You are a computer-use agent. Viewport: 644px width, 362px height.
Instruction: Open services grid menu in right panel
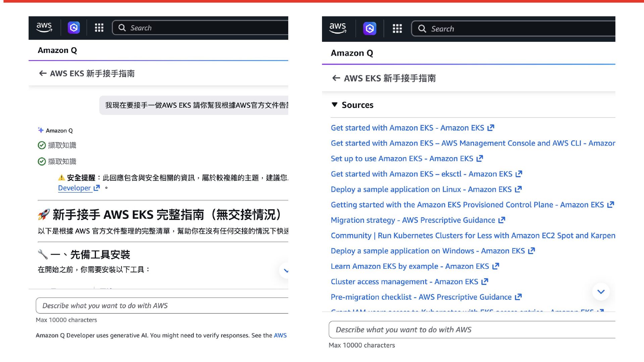pyautogui.click(x=397, y=29)
